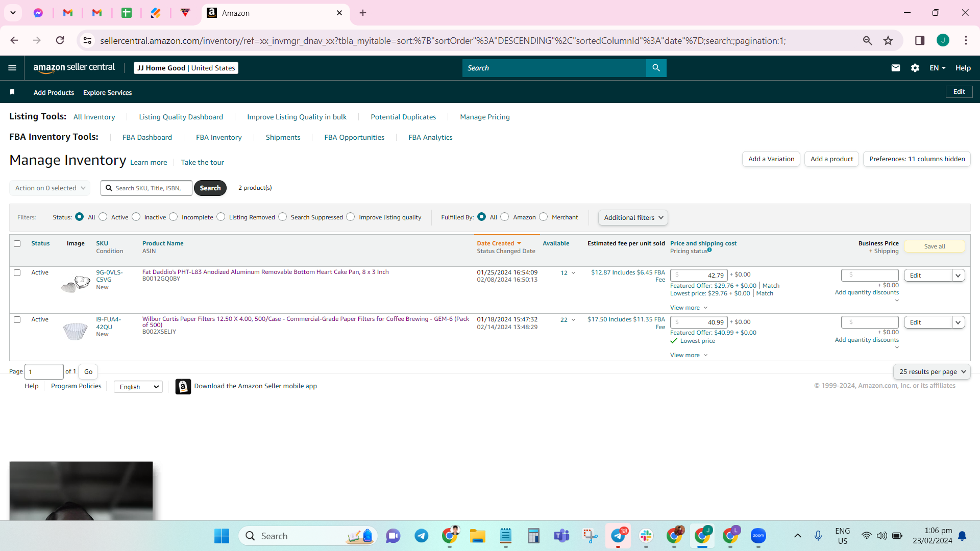Open the All Inventory listing tool

[94, 117]
